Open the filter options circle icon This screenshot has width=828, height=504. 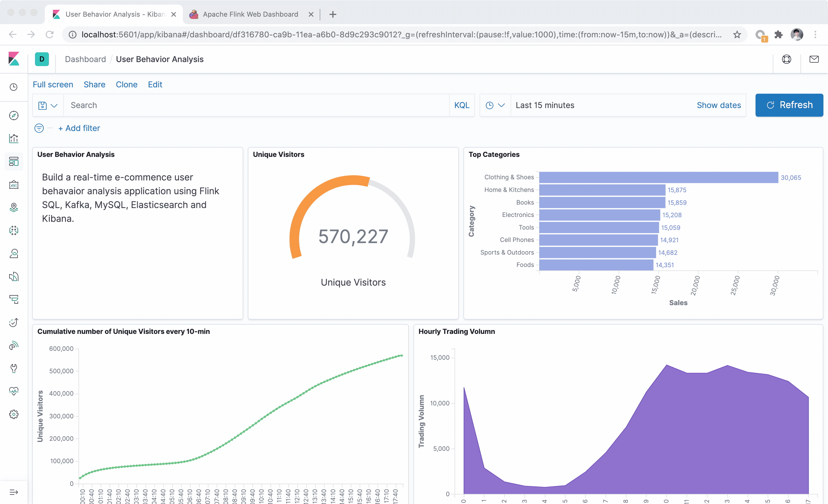(x=39, y=128)
